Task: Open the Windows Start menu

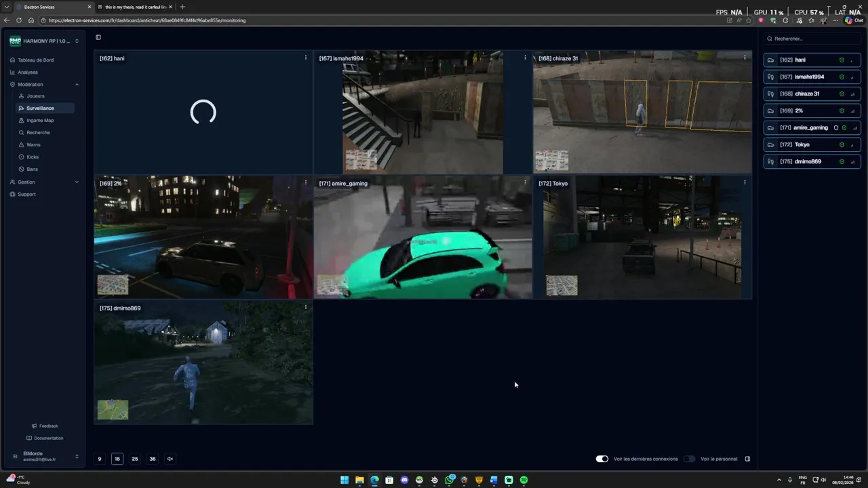Action: [x=344, y=480]
